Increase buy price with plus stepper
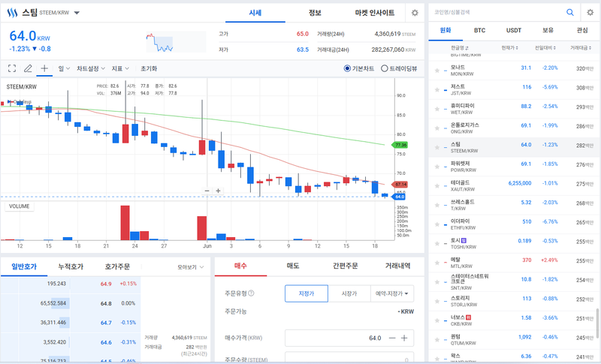 [x=404, y=338]
